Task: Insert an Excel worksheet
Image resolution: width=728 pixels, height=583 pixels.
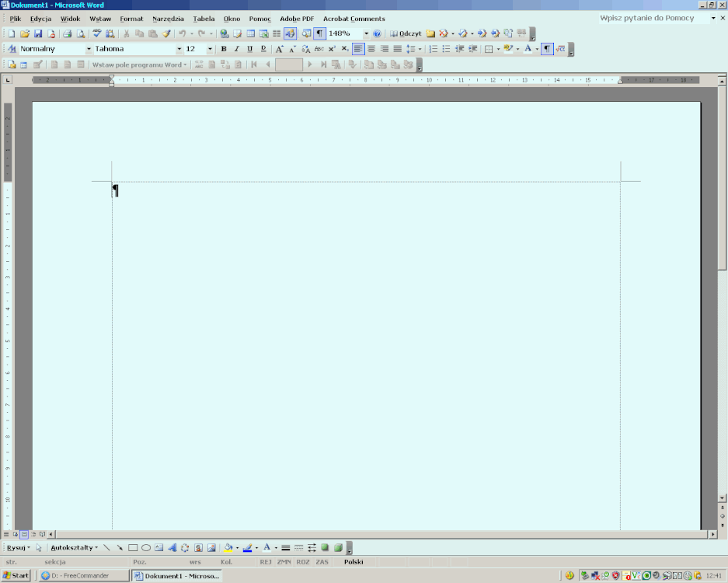Action: pyautogui.click(x=263, y=33)
